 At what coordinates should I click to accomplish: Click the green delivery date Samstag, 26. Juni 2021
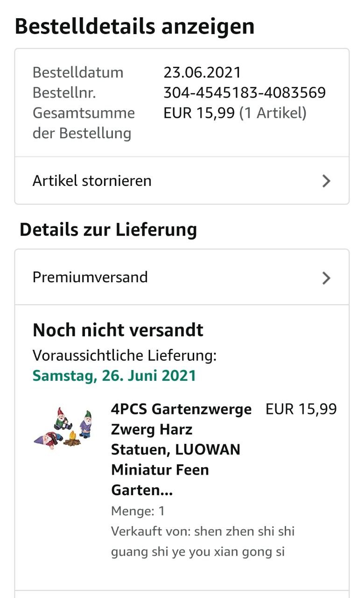114,376
